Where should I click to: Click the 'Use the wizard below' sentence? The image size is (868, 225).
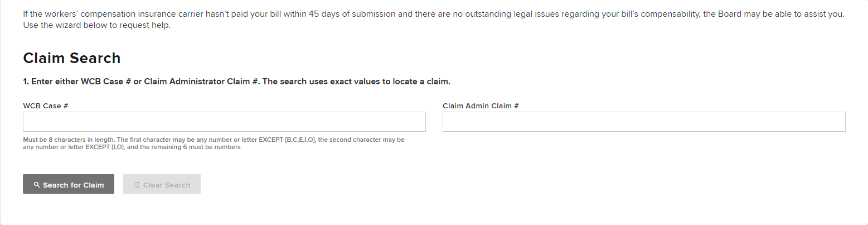96,26
